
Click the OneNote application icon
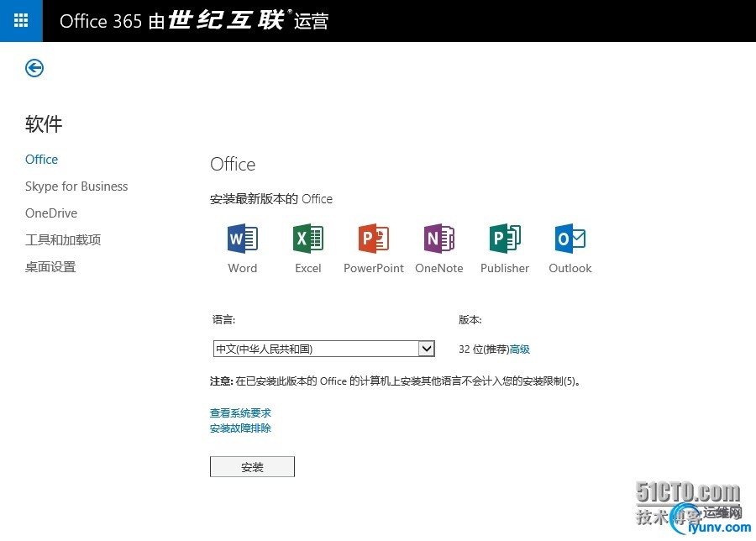click(439, 239)
